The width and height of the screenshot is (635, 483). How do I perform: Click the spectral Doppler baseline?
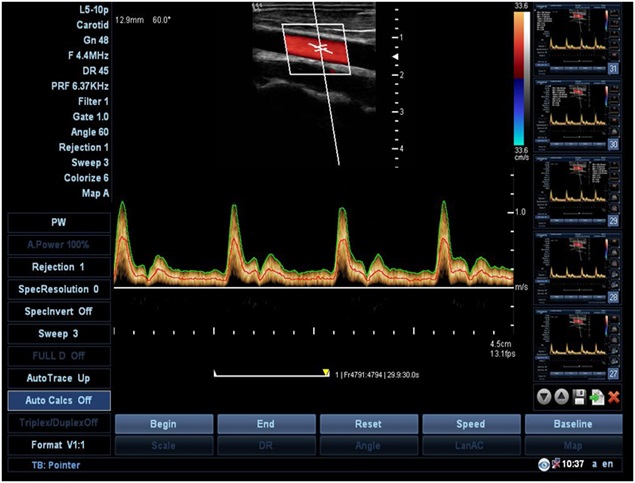[x=314, y=287]
